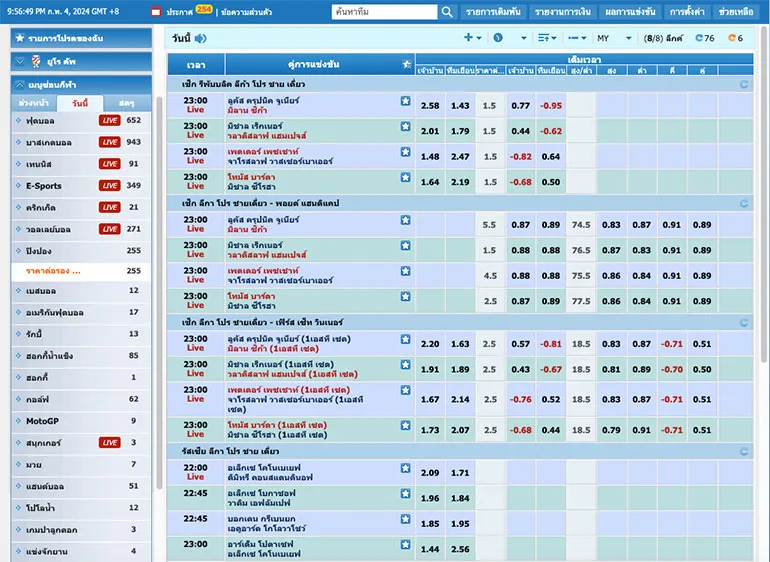Click the LIVE badge next to สนุกเกอร์
Image resolution: width=770 pixels, height=562 pixels.
tap(110, 443)
